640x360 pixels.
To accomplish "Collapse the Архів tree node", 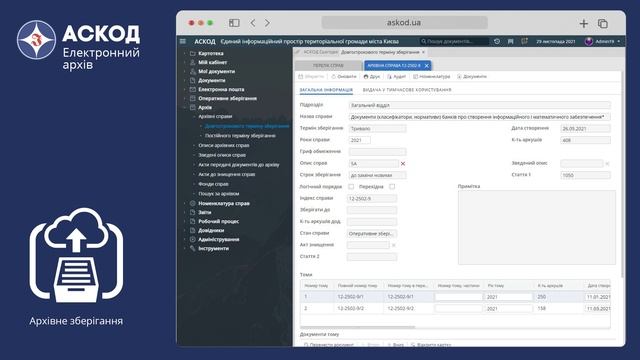I will coord(184,107).
